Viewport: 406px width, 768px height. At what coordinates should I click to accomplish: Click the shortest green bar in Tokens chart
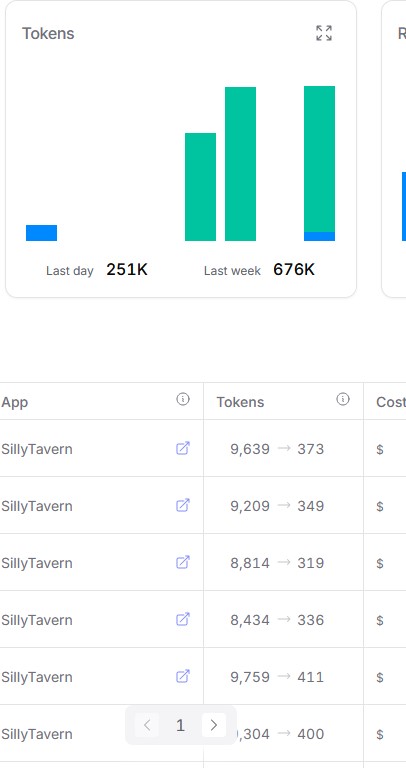pyautogui.click(x=200, y=187)
